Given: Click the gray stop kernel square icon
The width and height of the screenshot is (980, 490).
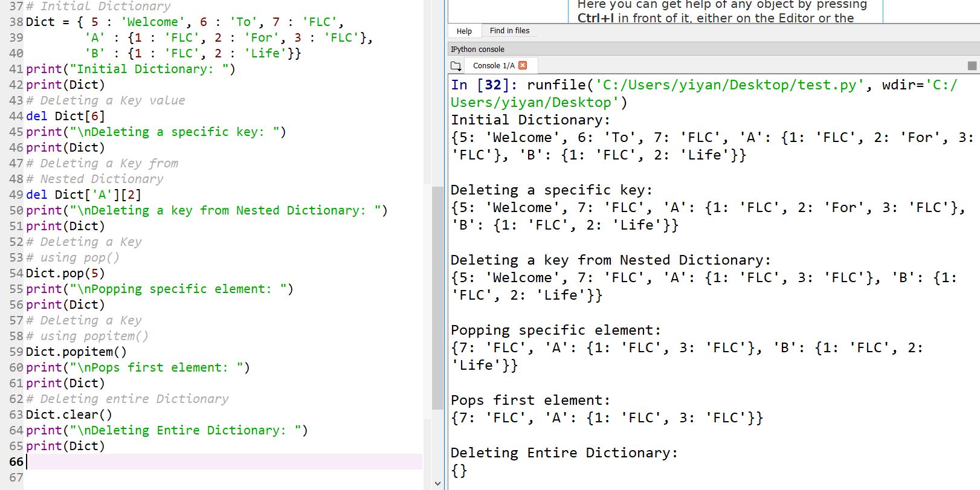Looking at the screenshot, I should click(x=972, y=66).
